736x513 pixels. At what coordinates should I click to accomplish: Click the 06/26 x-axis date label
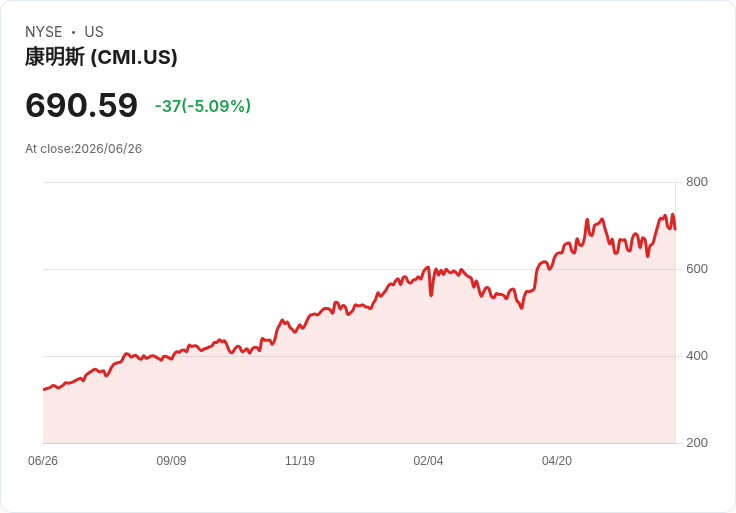(x=43, y=461)
